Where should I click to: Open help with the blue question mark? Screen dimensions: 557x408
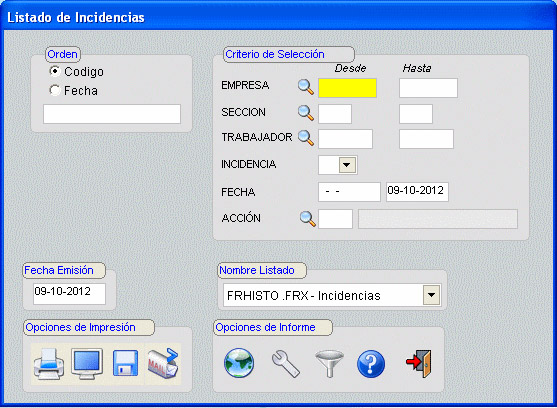coord(371,364)
